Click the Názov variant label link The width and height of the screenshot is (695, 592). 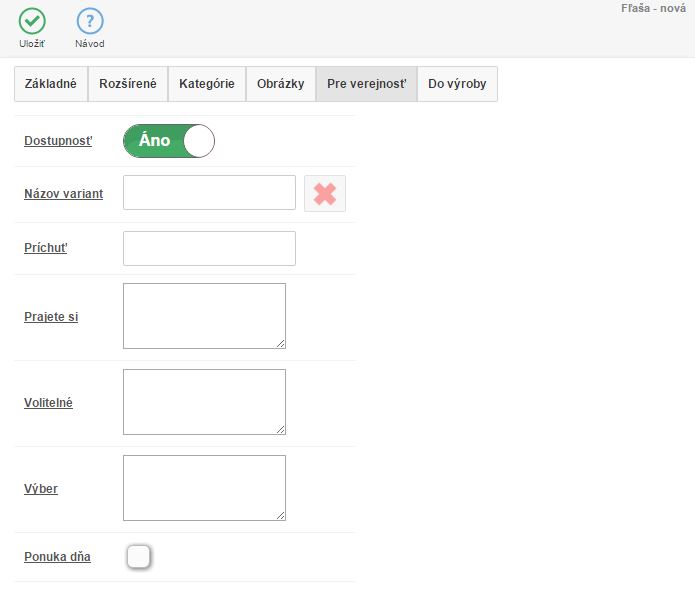[63, 193]
